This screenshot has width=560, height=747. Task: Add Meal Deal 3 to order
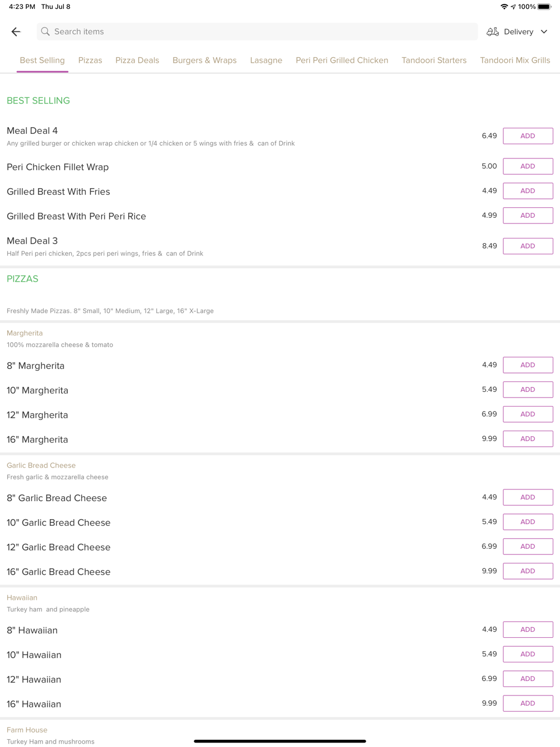tap(528, 246)
